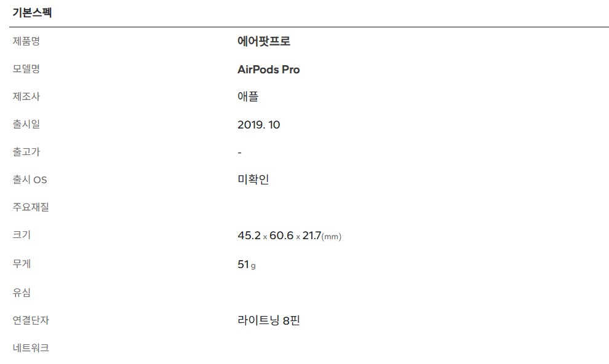Select the connector value 라이트닝 8핀
Image resolution: width=609 pixels, height=364 pixels.
click(268, 320)
